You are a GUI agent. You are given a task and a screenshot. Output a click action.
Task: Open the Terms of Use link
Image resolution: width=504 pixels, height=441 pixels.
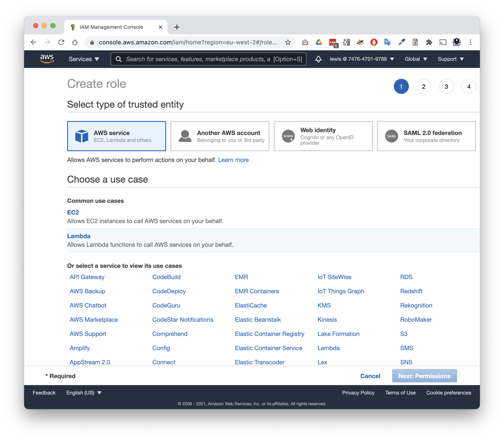click(x=400, y=393)
